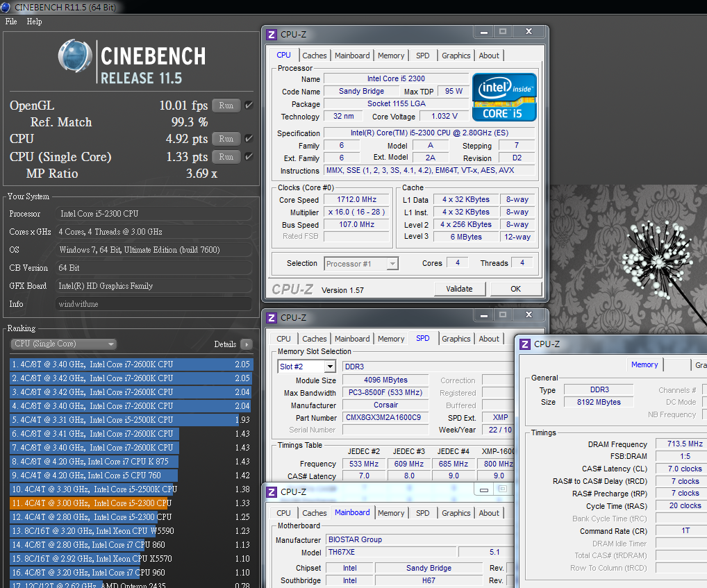Select ranking row 15 Xeon X5570

(x=131, y=559)
